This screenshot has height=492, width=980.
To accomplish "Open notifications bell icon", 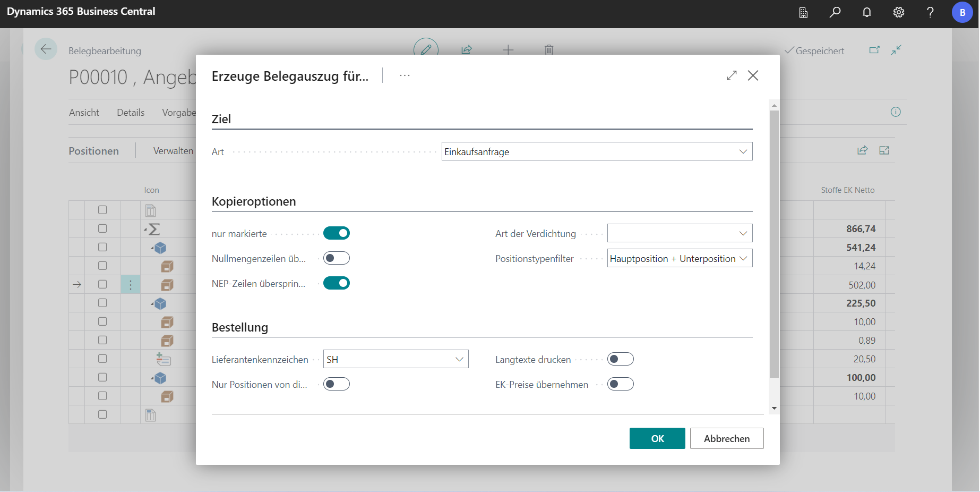I will point(867,12).
